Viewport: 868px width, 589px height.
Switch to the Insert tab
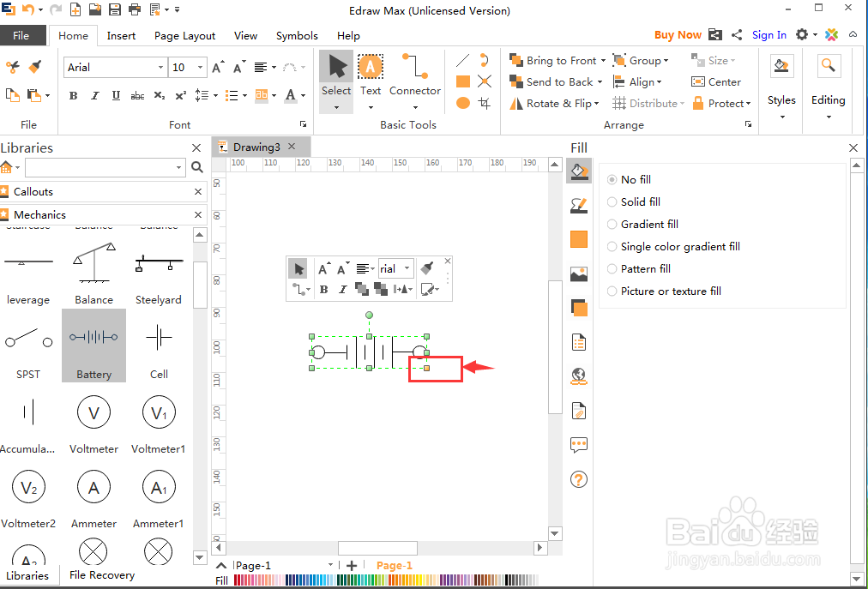(x=121, y=35)
